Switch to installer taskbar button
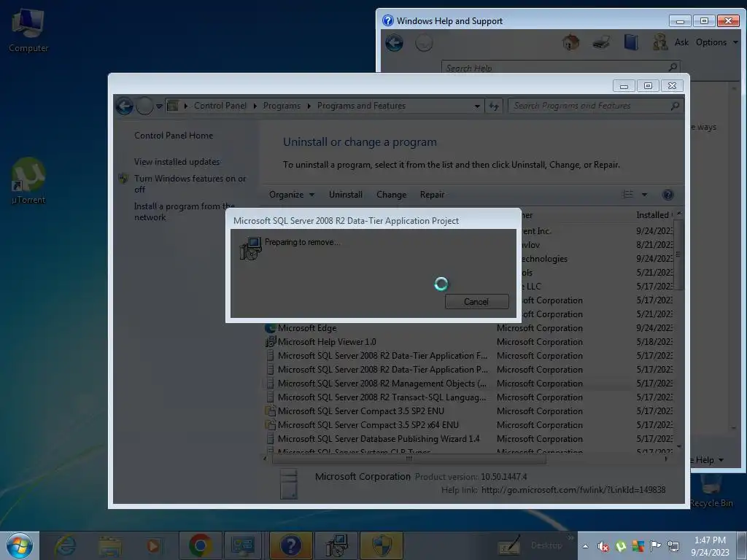The image size is (747, 560). click(x=336, y=545)
